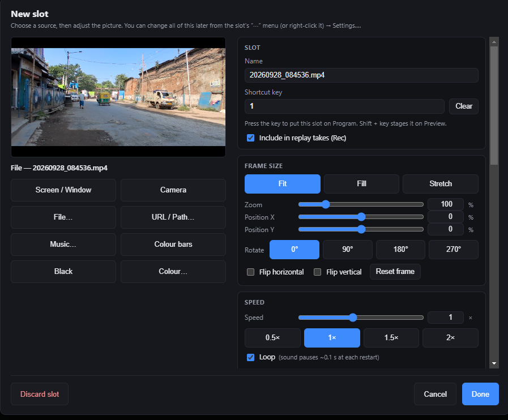The height and width of the screenshot is (420, 508).
Task: Click the Zoom percent value box
Action: [446, 204]
